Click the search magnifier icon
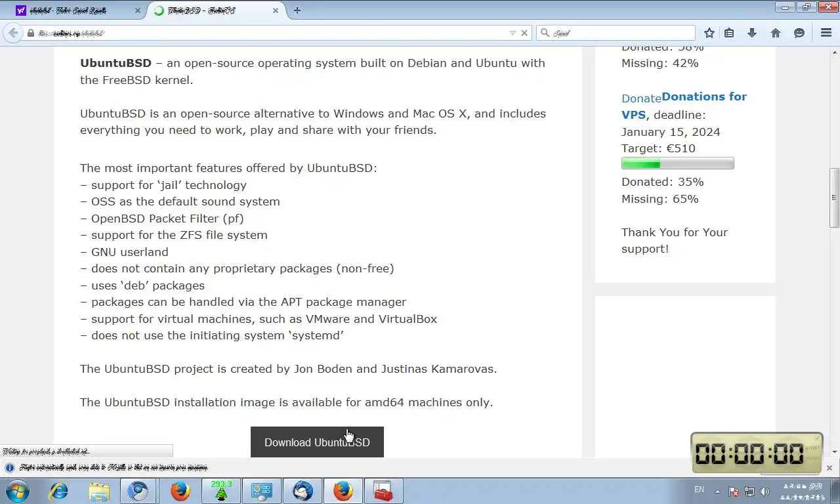Viewport: 840px width, 504px height. (x=545, y=33)
